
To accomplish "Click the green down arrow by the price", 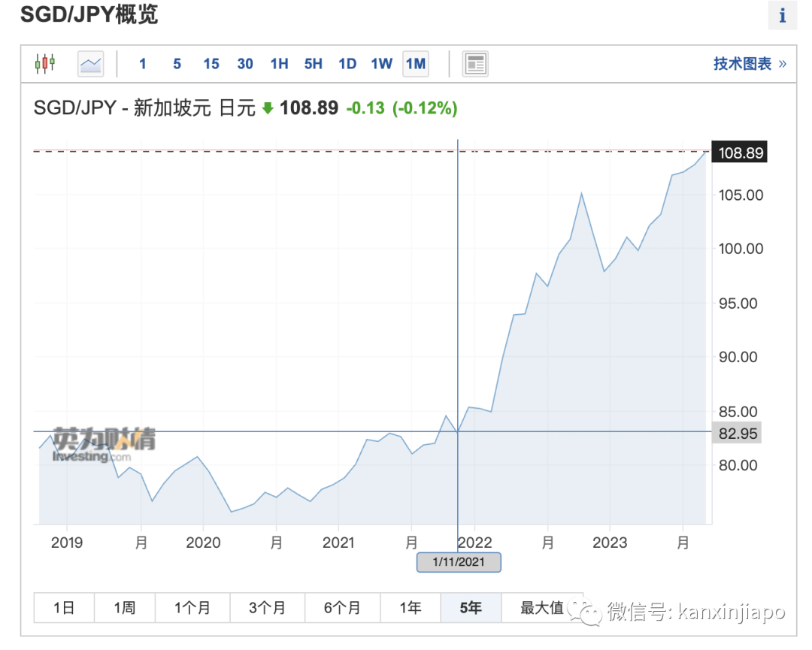I will [268, 108].
